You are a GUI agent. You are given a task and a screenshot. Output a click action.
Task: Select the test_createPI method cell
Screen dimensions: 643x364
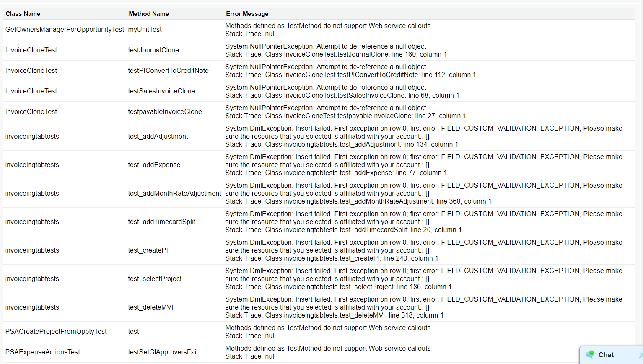click(x=148, y=250)
